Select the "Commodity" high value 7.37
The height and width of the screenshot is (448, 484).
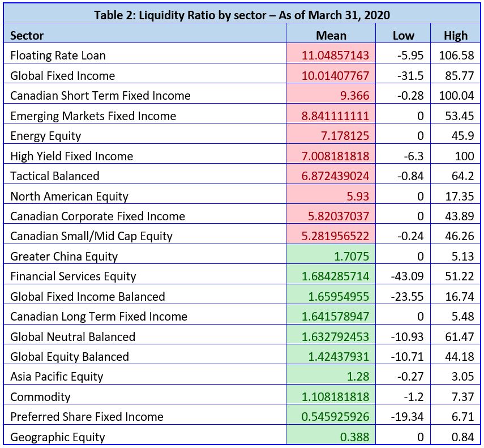coord(462,397)
